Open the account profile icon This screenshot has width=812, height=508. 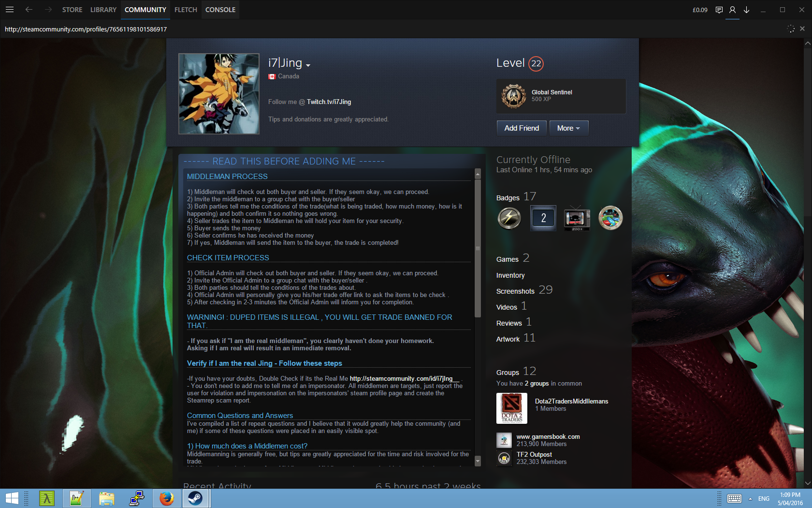[733, 10]
